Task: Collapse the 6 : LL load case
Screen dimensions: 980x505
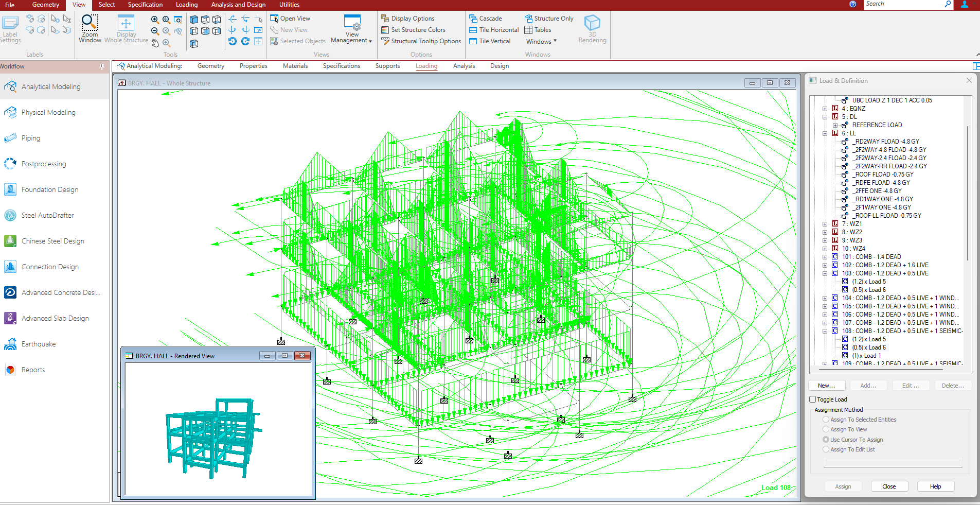Action: [x=825, y=133]
